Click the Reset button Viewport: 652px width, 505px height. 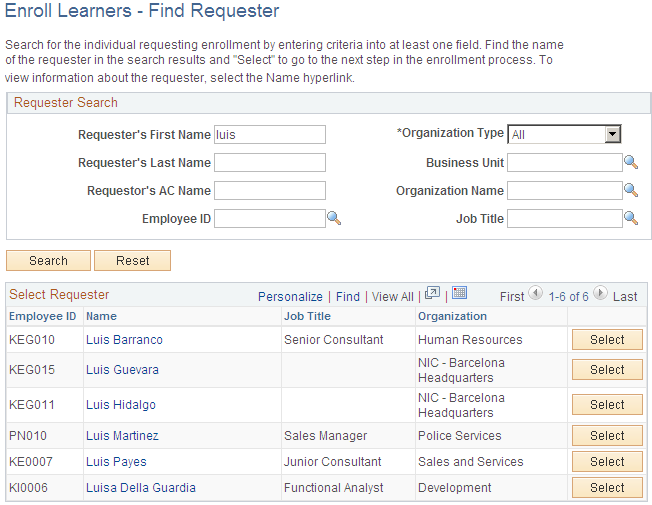click(132, 260)
